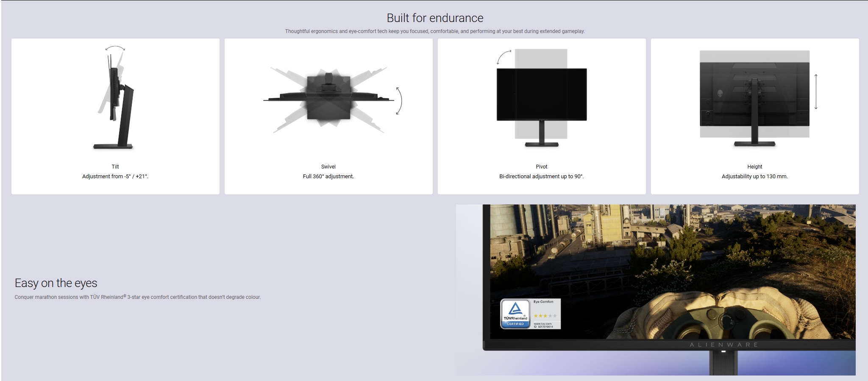The height and width of the screenshot is (381, 868).
Task: Click the "Tilt" card title
Action: pos(115,167)
